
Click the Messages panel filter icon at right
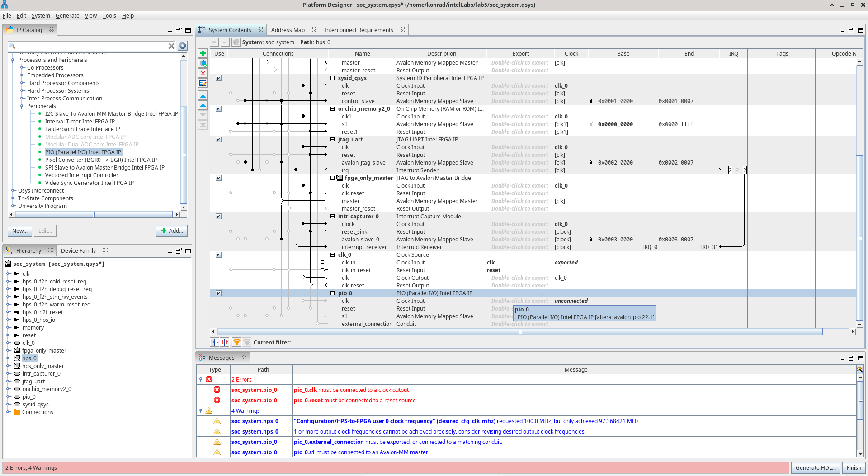(860, 369)
